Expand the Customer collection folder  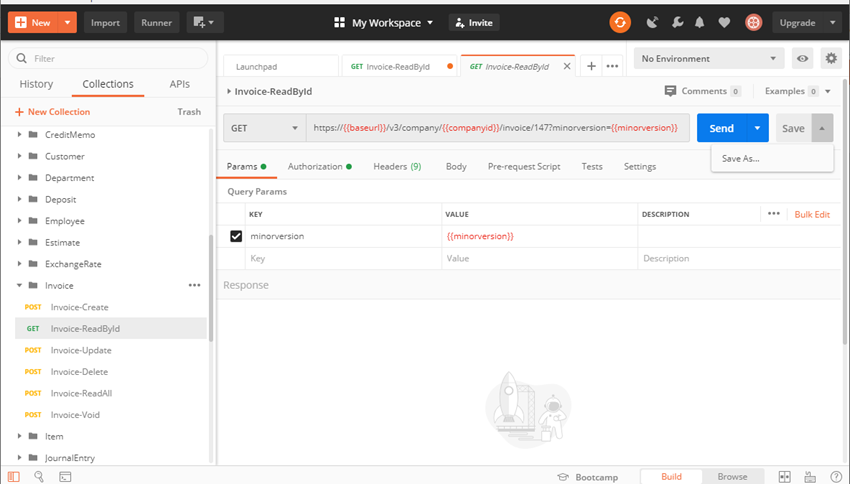(x=21, y=156)
